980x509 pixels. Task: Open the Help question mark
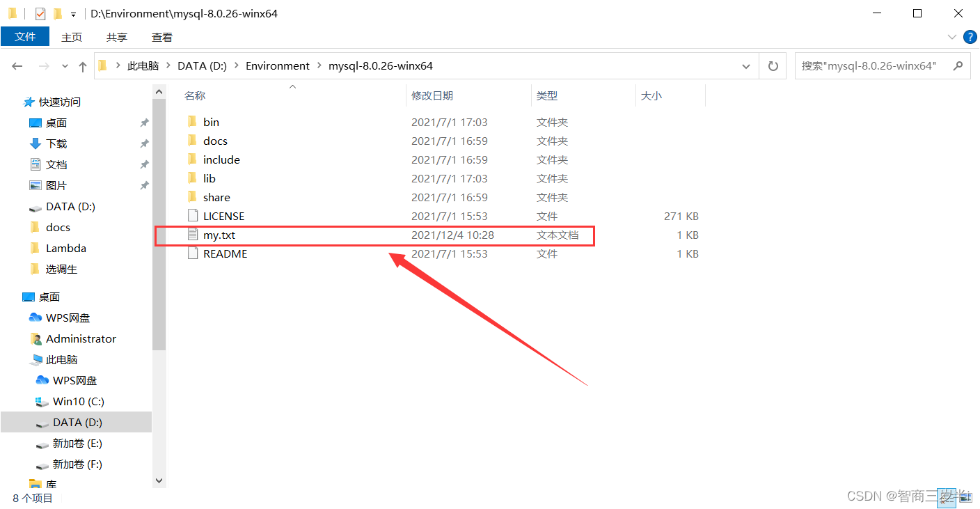[970, 37]
